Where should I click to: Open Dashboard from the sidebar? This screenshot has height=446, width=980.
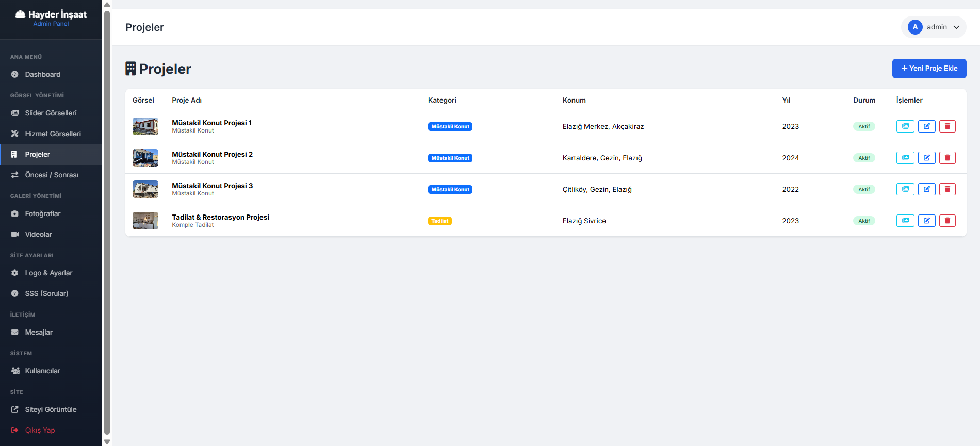(51, 75)
